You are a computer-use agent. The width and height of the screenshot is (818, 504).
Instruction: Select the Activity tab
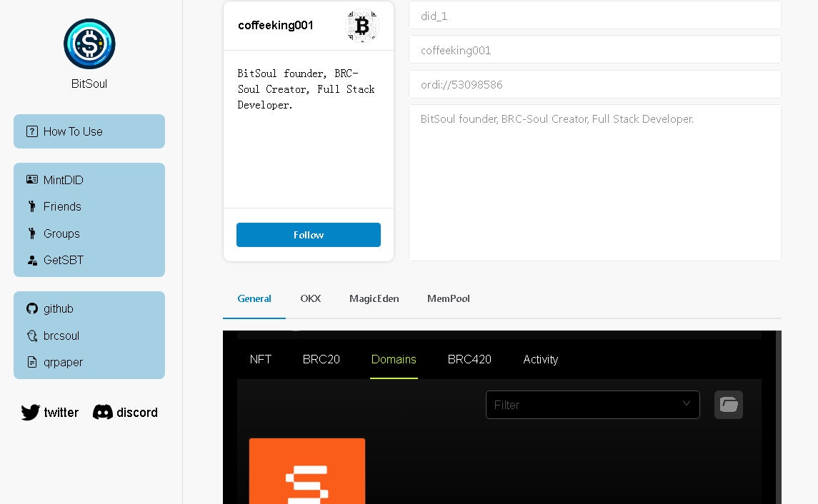[x=541, y=359]
